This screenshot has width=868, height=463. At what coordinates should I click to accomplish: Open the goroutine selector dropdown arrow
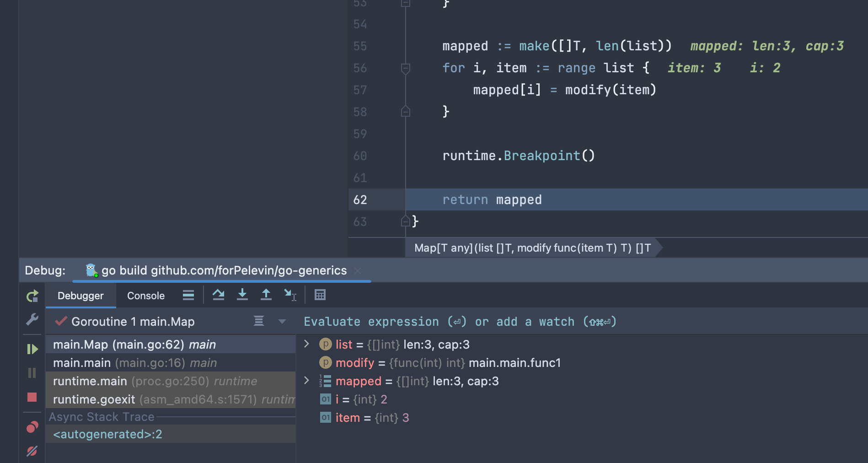point(282,322)
